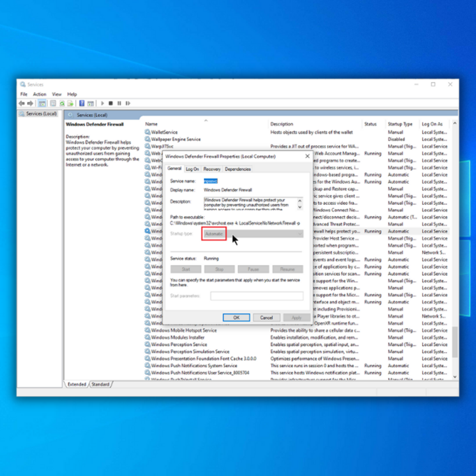Screen dimensions: 476x476
Task: Toggle the Show/Hide Action Pane toolbar icon
Action: tap(91, 103)
